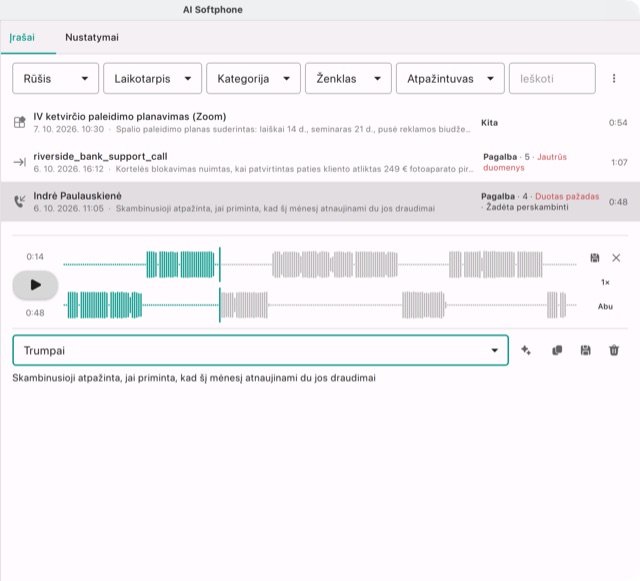
Task: Click the Ieškoti search field
Action: click(552, 78)
